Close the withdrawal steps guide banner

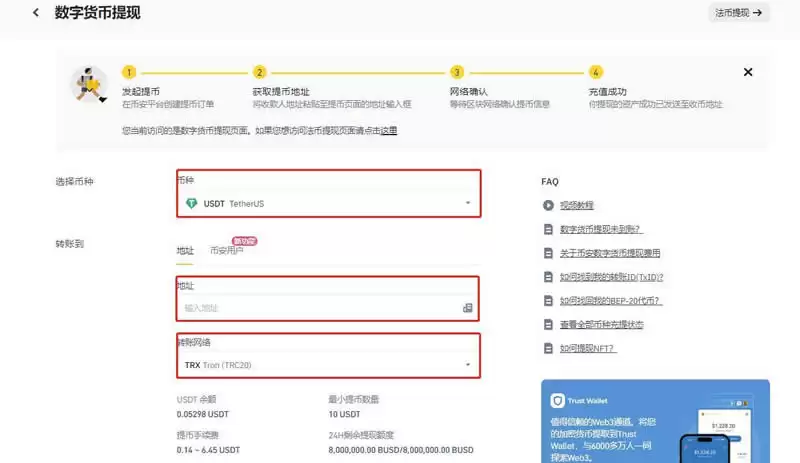click(x=748, y=72)
